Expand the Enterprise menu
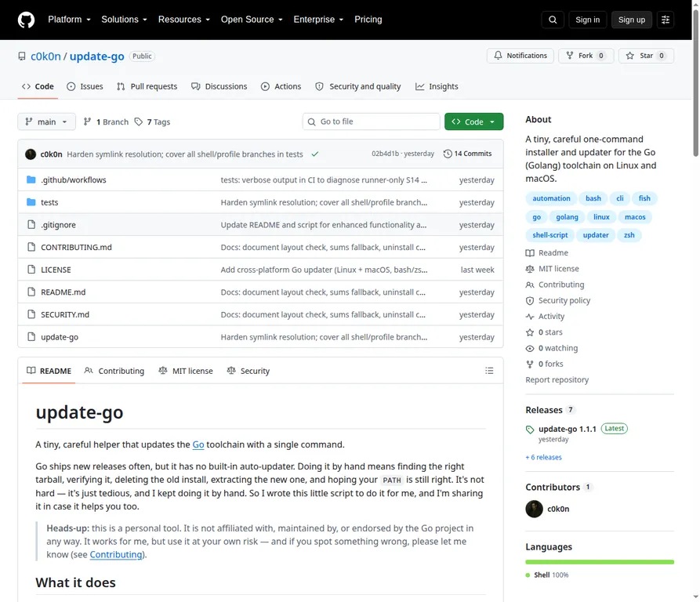Screen dimensions: 700x602 (x=318, y=20)
